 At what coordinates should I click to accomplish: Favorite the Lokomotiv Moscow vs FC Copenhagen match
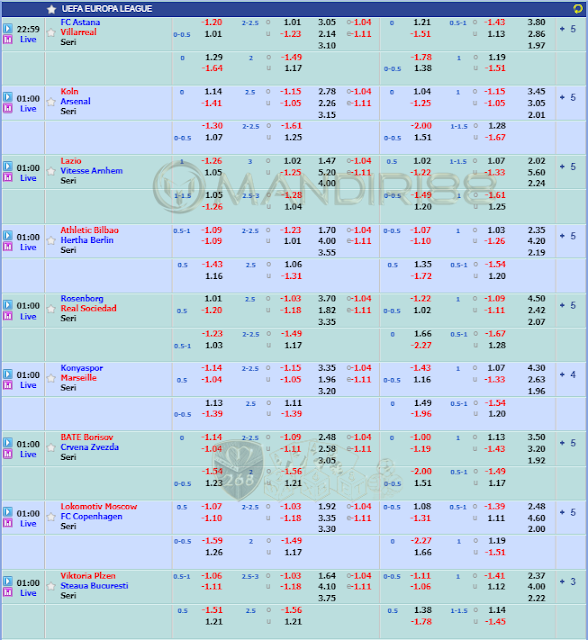pyautogui.click(x=51, y=517)
